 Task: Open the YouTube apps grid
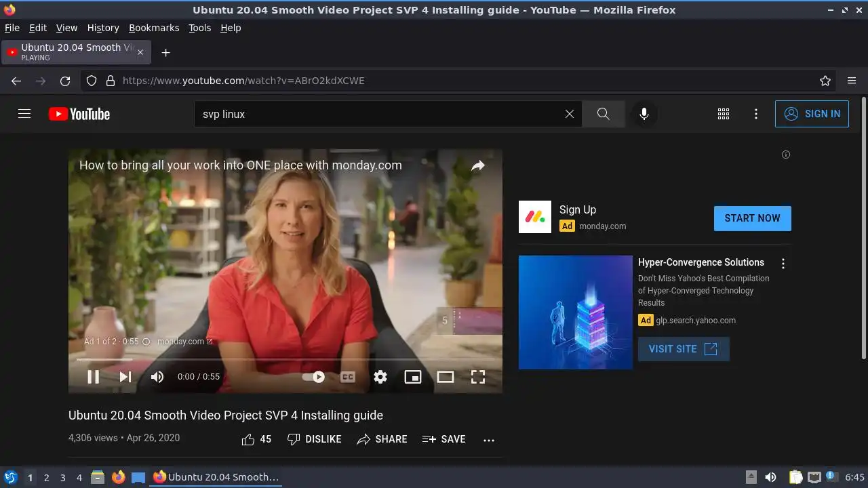tap(724, 114)
